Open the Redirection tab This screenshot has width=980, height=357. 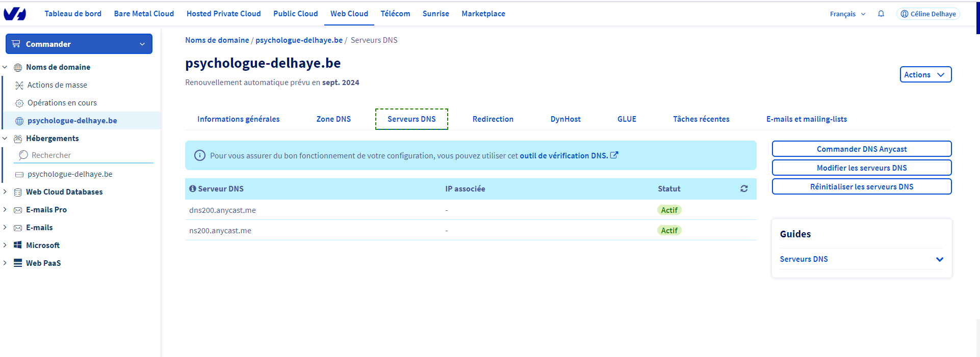click(x=493, y=119)
